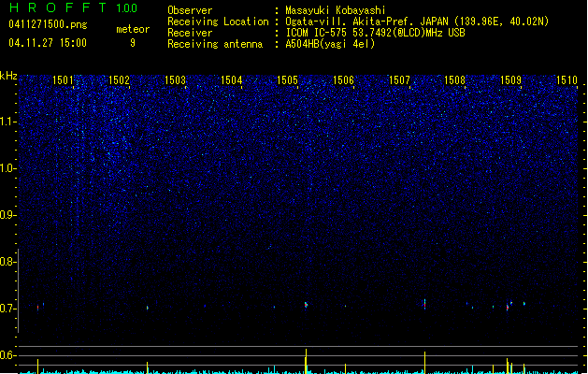
Task: Click the 1504 time axis label
Action: tap(232, 80)
